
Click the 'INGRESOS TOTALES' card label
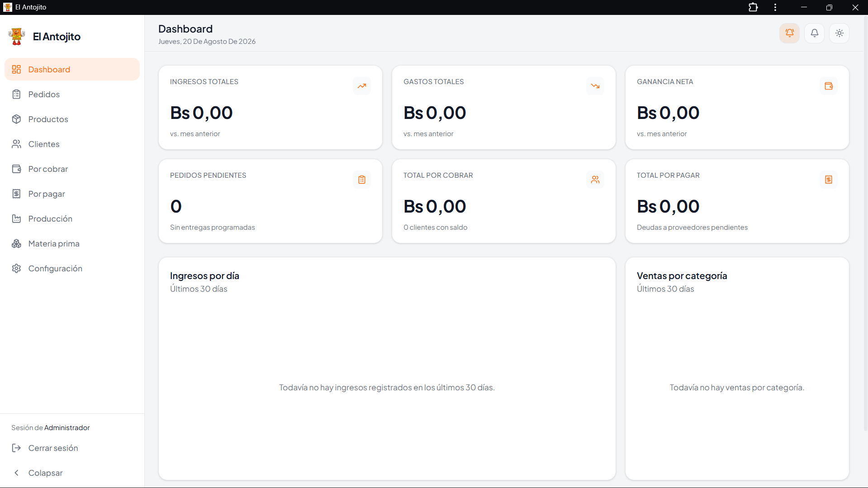(x=204, y=81)
